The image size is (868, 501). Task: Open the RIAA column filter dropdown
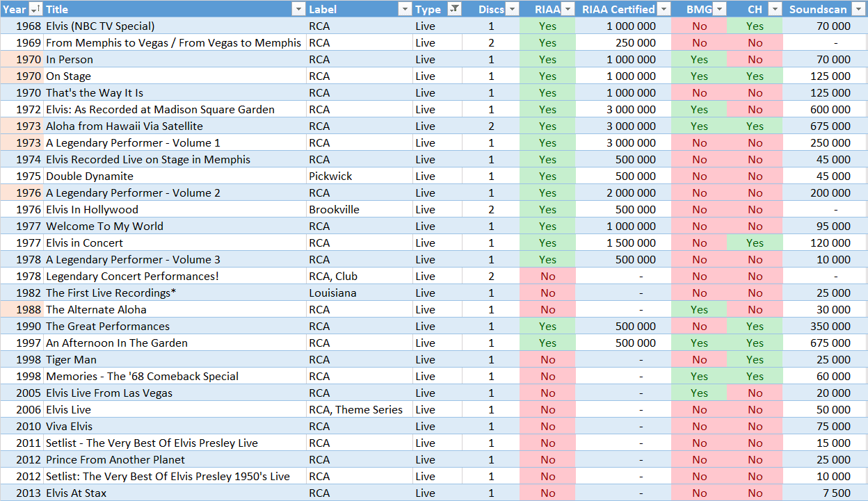click(568, 9)
